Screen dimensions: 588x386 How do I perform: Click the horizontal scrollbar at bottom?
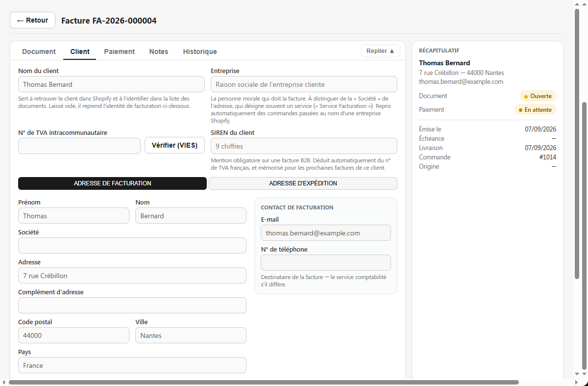[x=264, y=382]
